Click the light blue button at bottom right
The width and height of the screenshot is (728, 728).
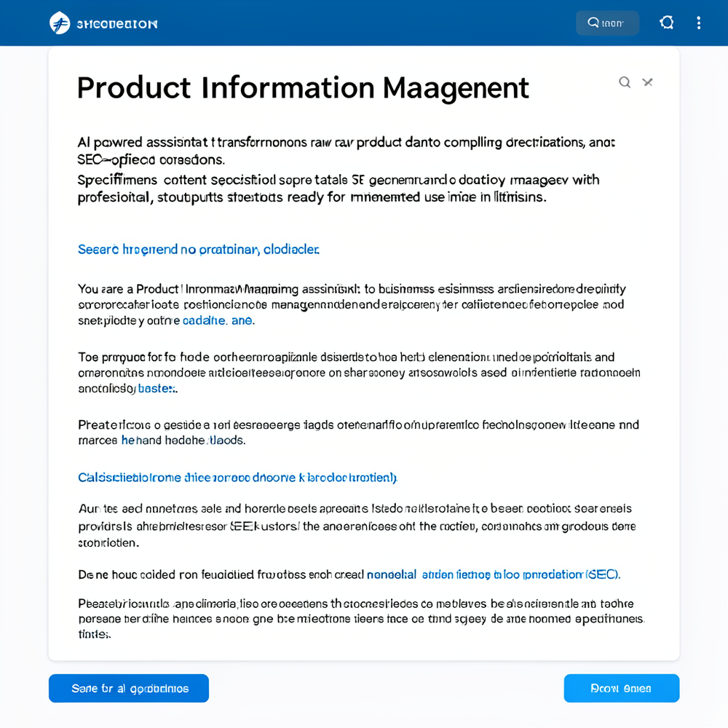tap(622, 688)
